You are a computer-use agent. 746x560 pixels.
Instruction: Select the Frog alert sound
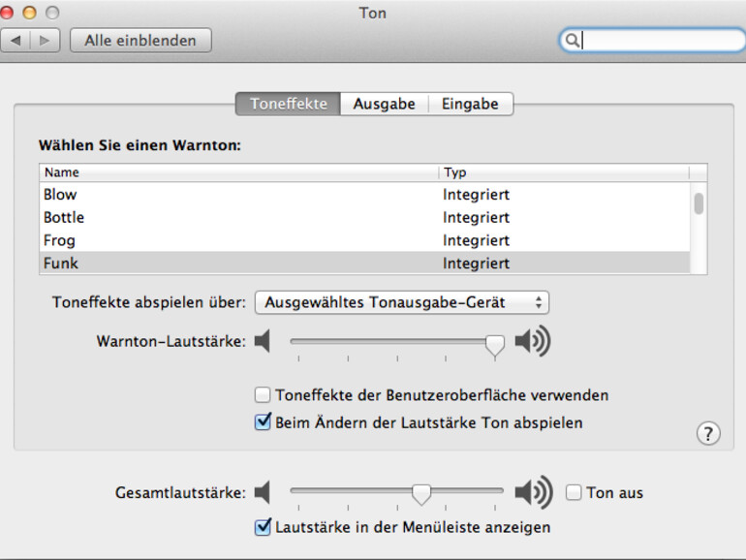coord(59,240)
